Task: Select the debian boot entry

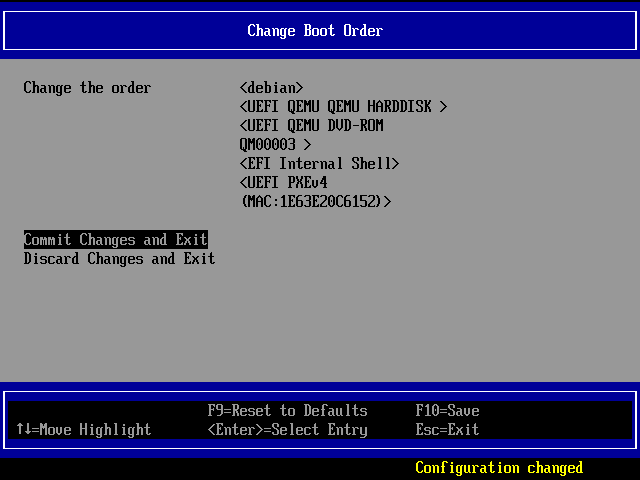Action: pos(271,88)
